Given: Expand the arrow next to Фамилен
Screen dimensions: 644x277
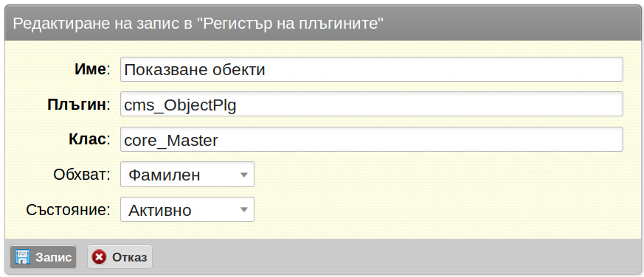Looking at the screenshot, I should (x=244, y=175).
